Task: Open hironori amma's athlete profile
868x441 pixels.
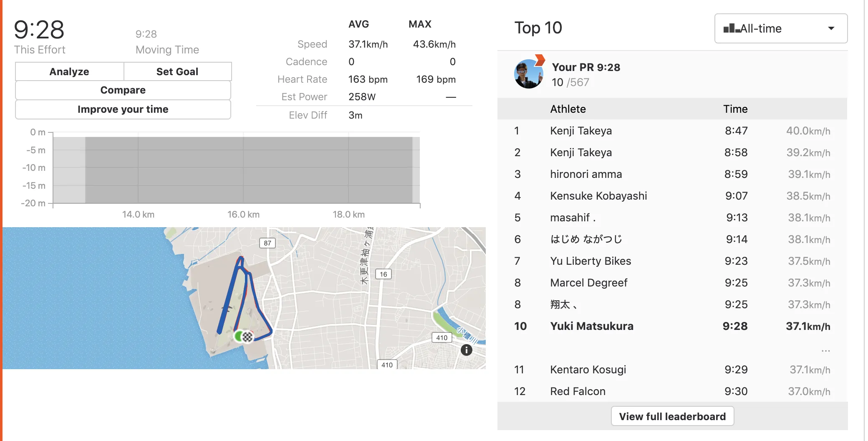Action: pos(585,174)
